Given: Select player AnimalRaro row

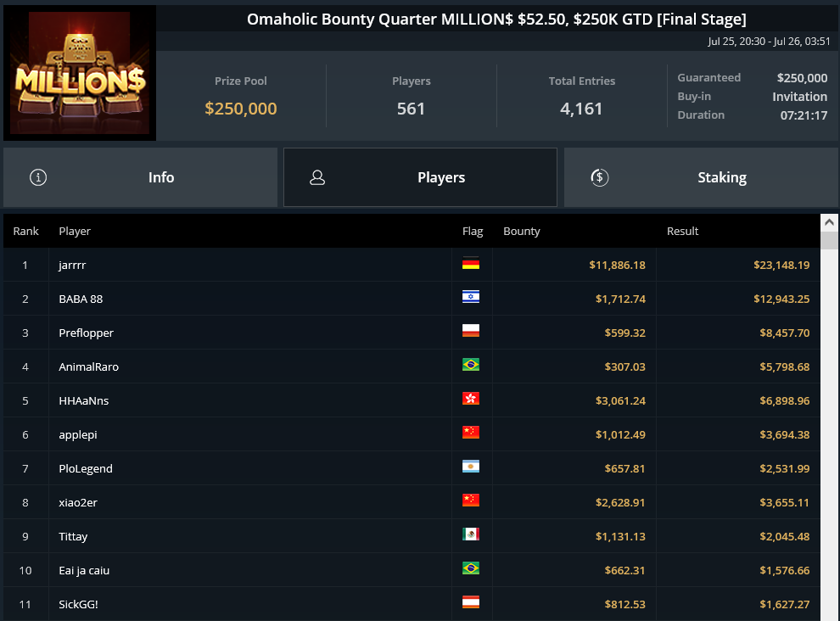Looking at the screenshot, I should point(412,366).
